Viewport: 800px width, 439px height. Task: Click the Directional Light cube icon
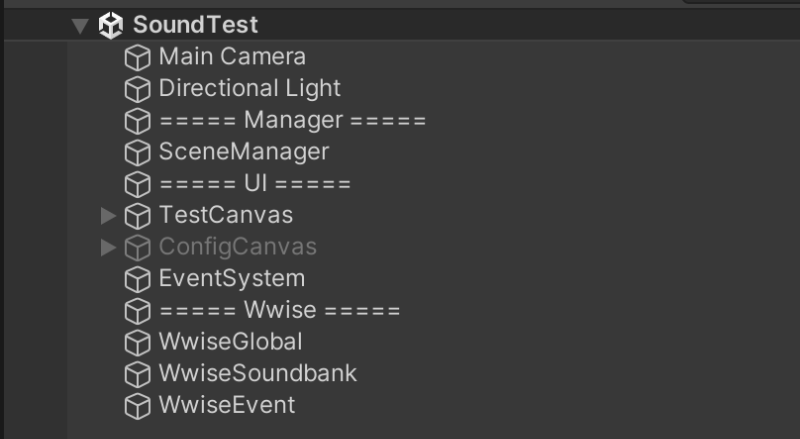click(x=136, y=90)
